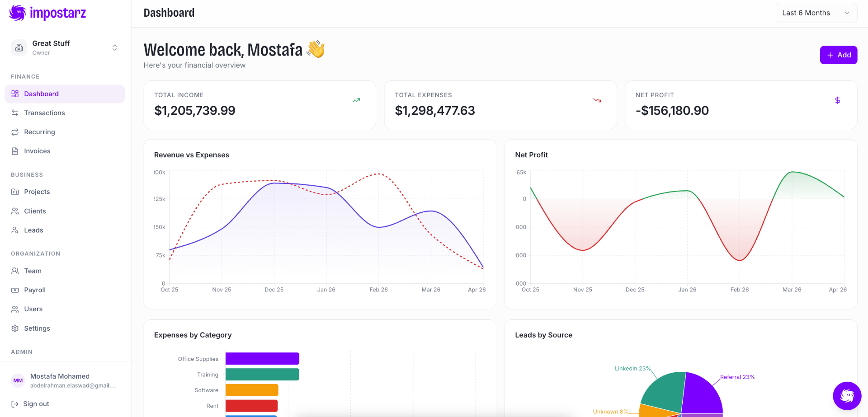Click the Total Income trend-up icon
Viewport: 868px width, 417px height.
tap(356, 100)
